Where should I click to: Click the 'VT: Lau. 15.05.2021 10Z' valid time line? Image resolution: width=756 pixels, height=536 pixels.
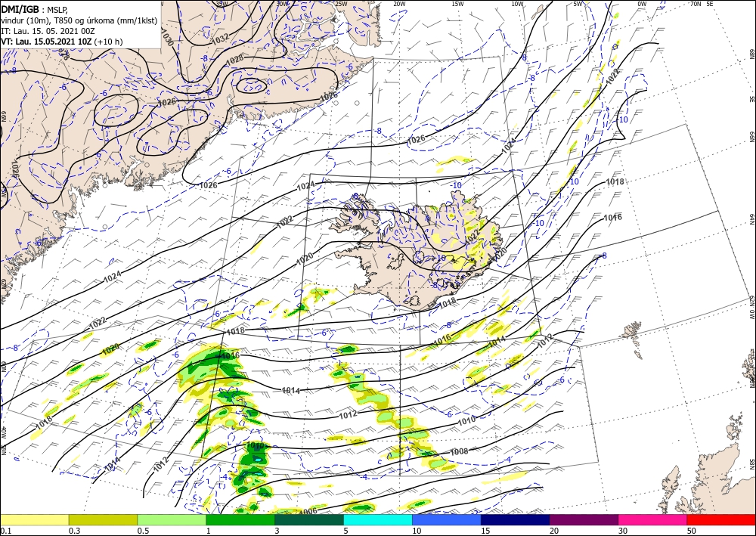[x=46, y=42]
